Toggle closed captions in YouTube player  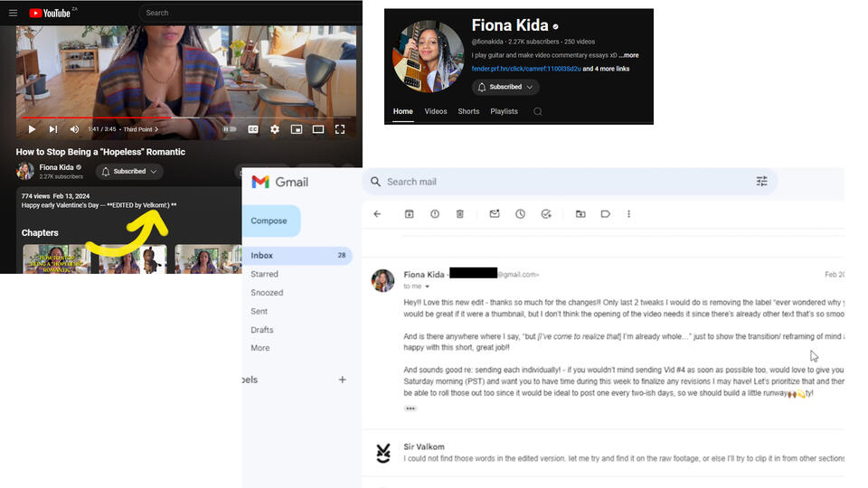tap(253, 129)
